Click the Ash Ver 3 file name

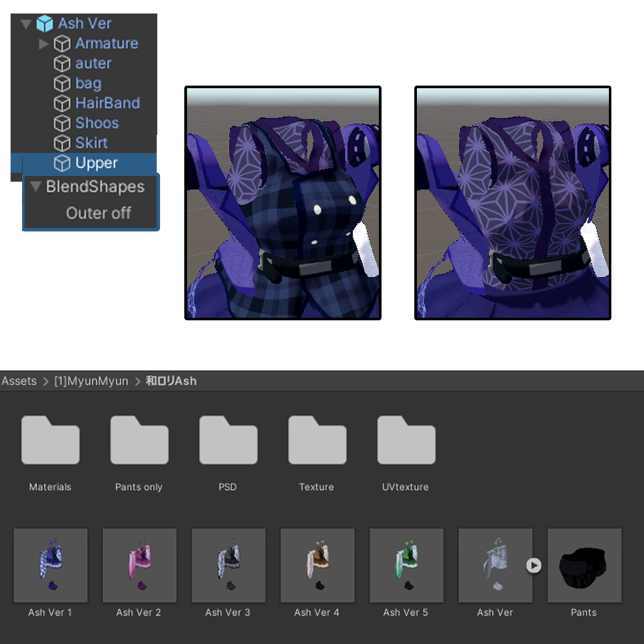(x=228, y=613)
